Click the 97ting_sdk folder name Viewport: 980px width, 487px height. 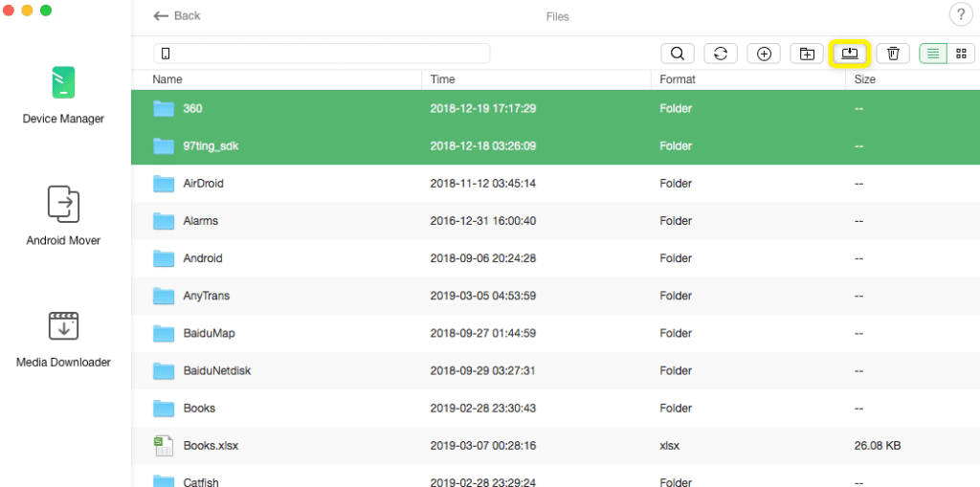coord(211,146)
